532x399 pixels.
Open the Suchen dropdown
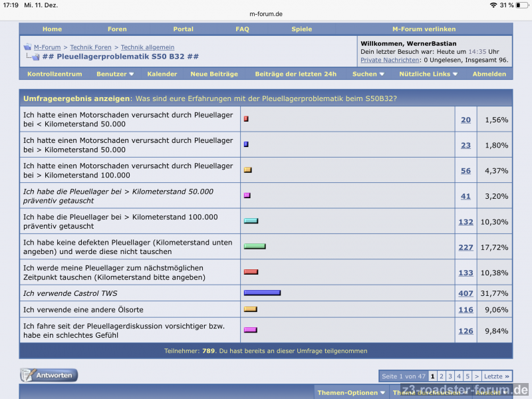point(368,74)
